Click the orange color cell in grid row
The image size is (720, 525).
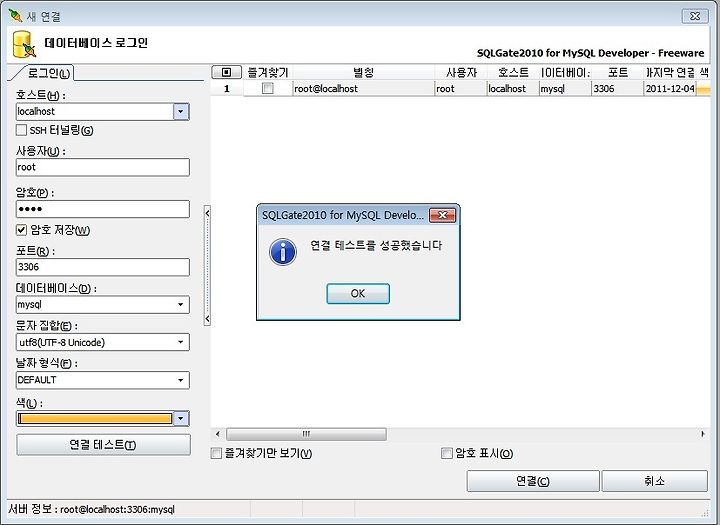coord(703,89)
